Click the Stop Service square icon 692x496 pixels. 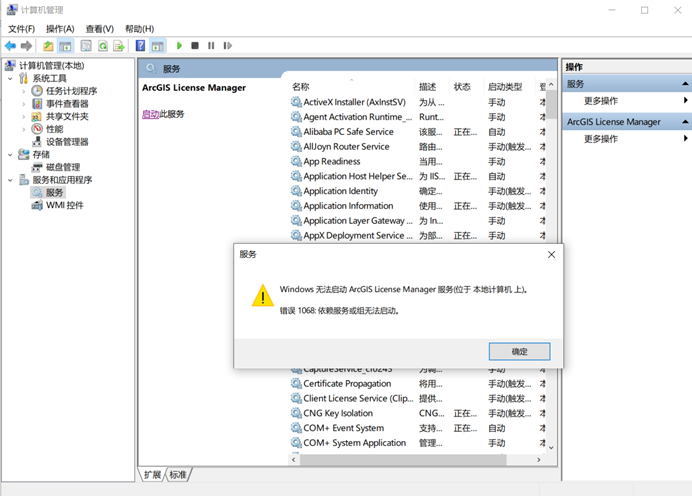coord(195,46)
